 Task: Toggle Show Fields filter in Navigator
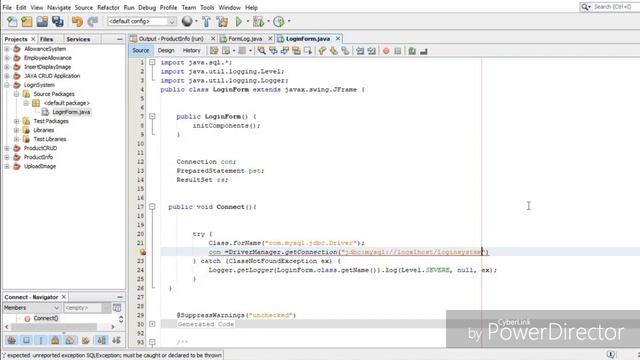pyautogui.click(x=26, y=340)
